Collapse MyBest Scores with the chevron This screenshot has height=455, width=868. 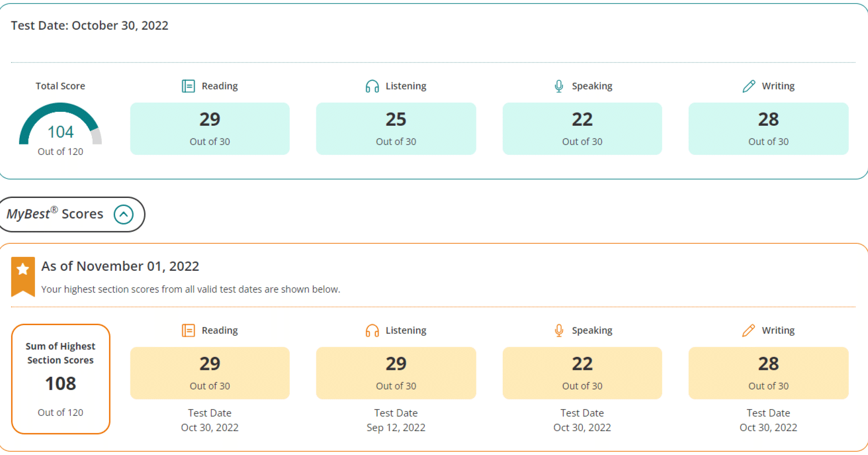pyautogui.click(x=124, y=215)
